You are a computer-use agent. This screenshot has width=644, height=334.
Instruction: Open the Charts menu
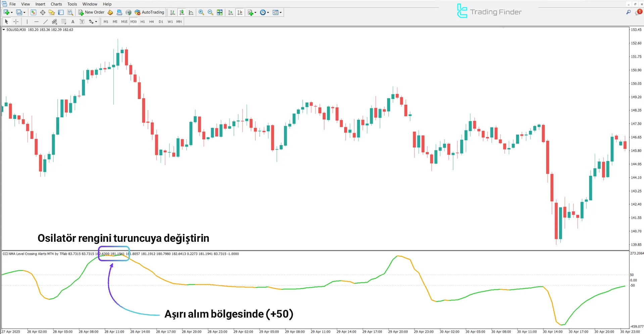coord(56,4)
